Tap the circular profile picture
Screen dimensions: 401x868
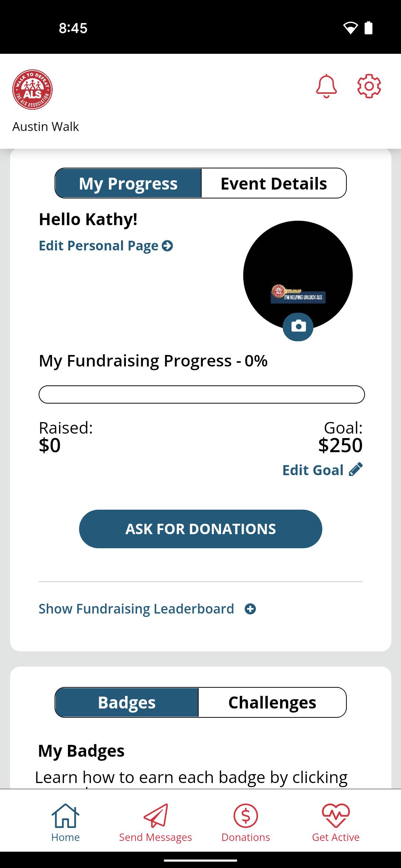click(x=298, y=271)
